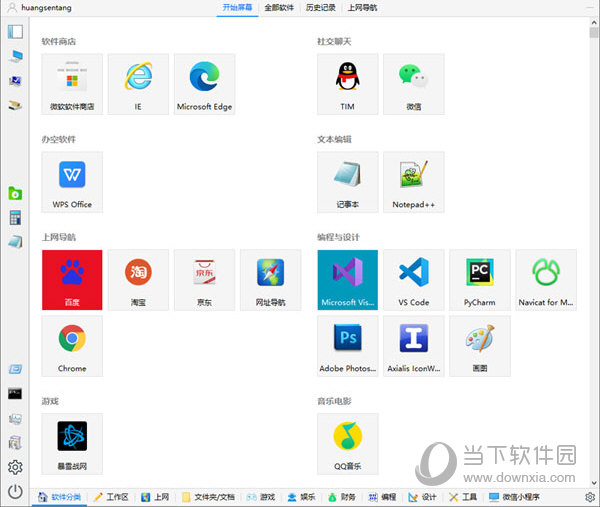Click the gear icon at bottom right
This screenshot has height=507, width=600.
pyautogui.click(x=590, y=497)
